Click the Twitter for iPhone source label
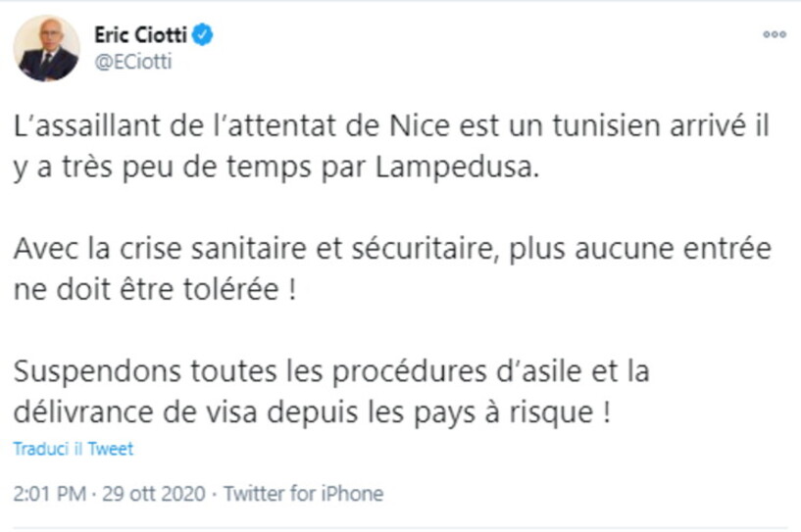Viewport: 801px width, 532px height. tap(303, 494)
